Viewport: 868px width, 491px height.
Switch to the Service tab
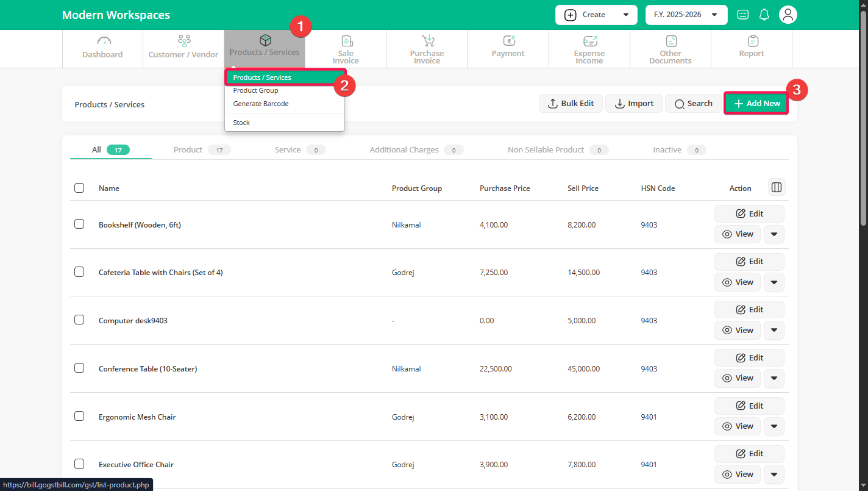click(x=288, y=149)
